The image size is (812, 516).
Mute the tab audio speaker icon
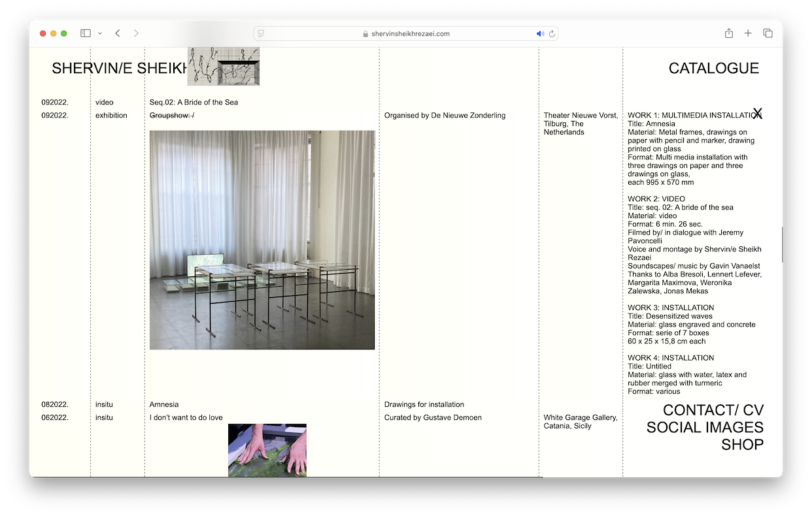(540, 33)
